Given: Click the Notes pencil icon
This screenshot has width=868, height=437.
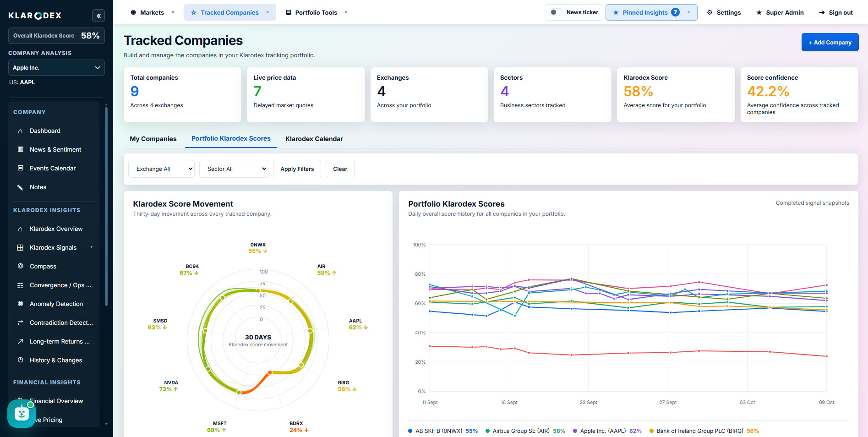Looking at the screenshot, I should (x=20, y=187).
